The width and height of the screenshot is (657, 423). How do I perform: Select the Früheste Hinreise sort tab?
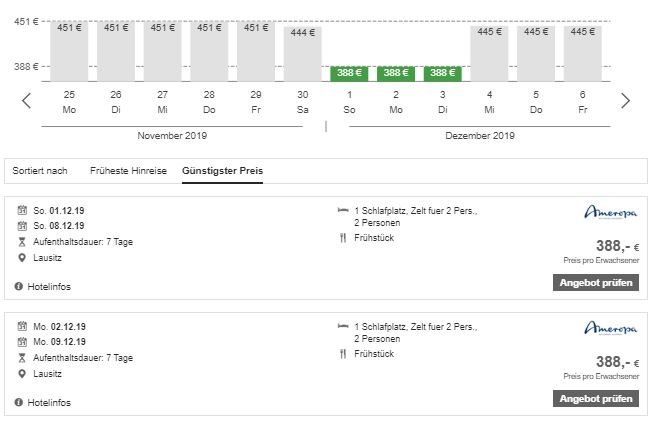(128, 171)
